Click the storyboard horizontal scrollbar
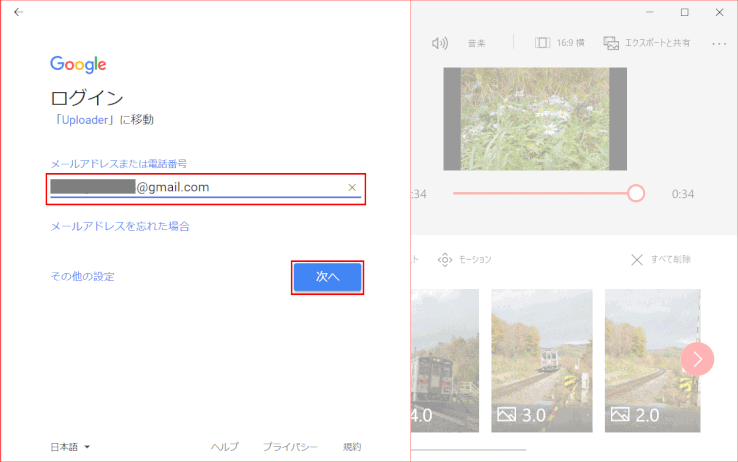Viewport: 738px width, 462px height. (469, 450)
